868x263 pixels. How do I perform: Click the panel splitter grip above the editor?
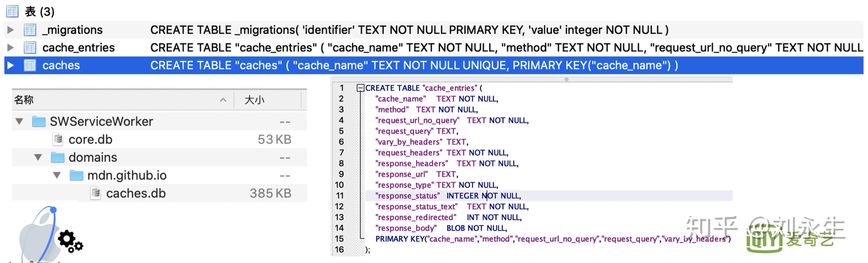click(567, 80)
